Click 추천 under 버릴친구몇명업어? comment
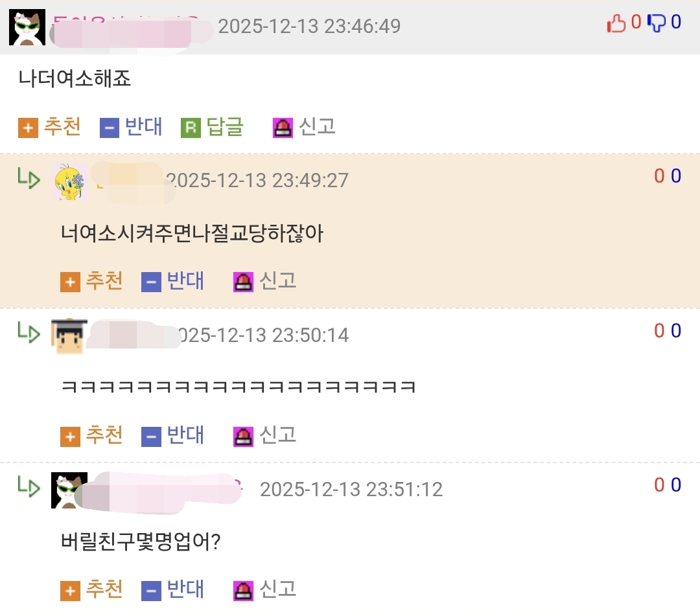 click(104, 589)
